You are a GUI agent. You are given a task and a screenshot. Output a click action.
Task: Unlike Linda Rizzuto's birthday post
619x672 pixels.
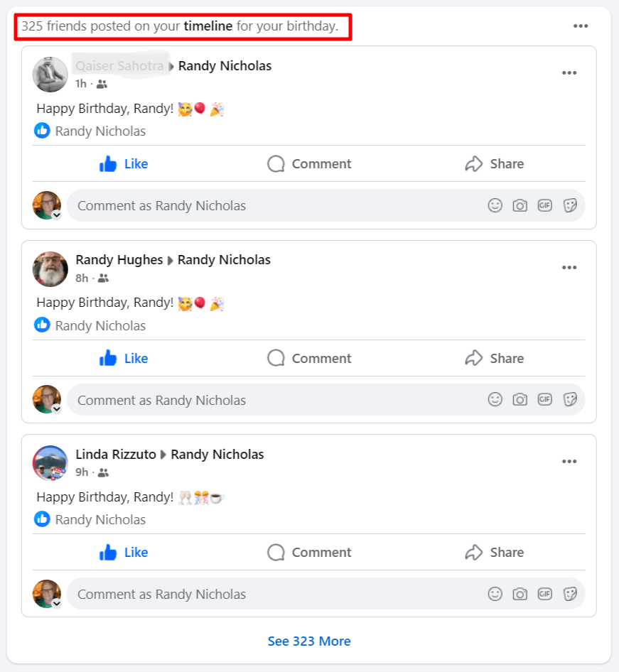pyautogui.click(x=124, y=553)
